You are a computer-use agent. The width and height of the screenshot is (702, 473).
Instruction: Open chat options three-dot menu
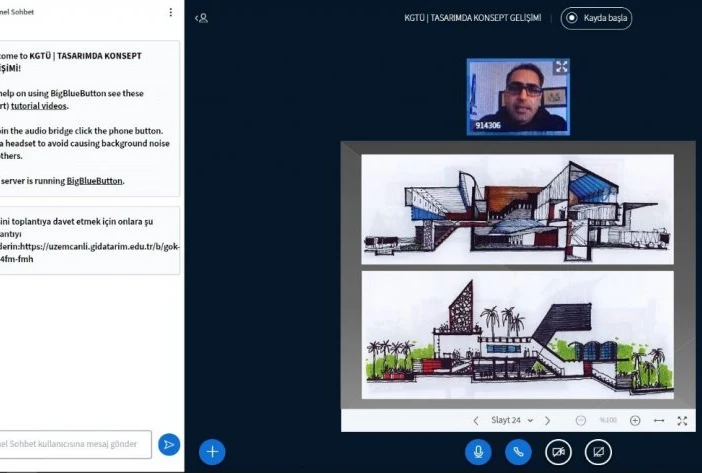(170, 13)
